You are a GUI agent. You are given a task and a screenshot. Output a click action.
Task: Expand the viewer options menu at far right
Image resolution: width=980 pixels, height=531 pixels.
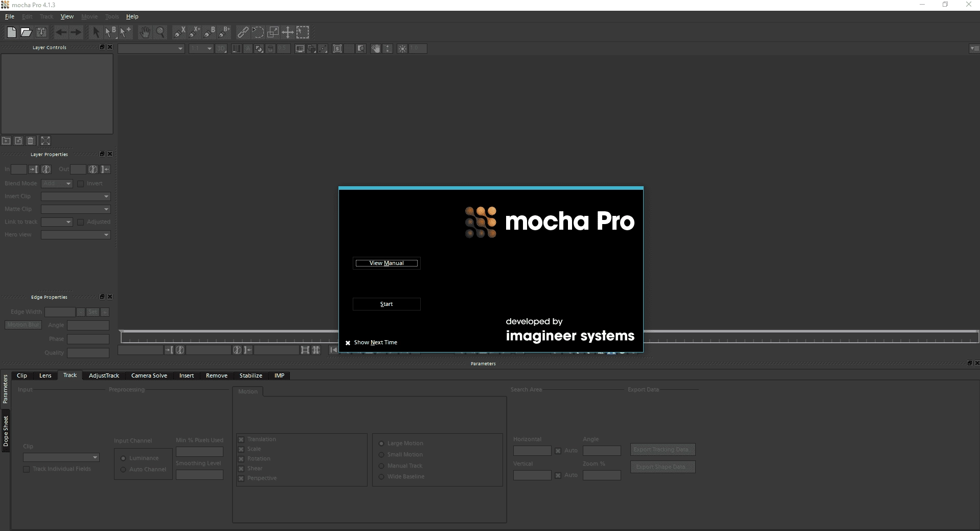click(974, 49)
